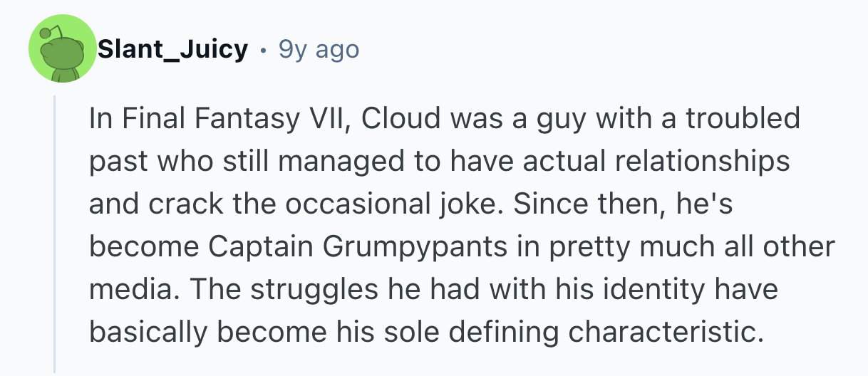
Task: Click Slant_Juicy's green Snoo avatar
Action: click(x=63, y=50)
